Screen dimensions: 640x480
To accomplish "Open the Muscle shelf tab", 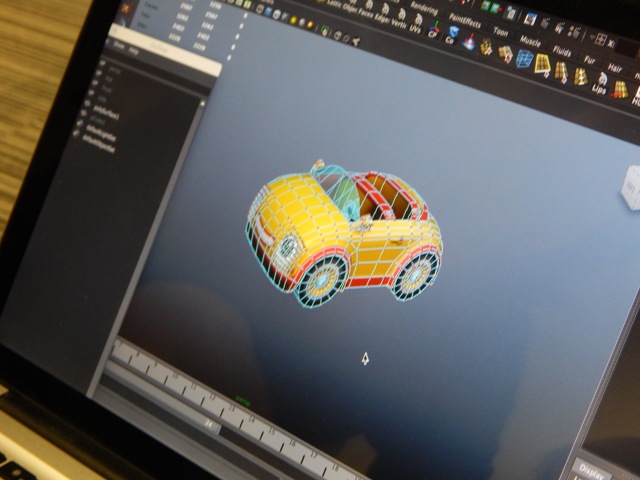I will [x=530, y=40].
